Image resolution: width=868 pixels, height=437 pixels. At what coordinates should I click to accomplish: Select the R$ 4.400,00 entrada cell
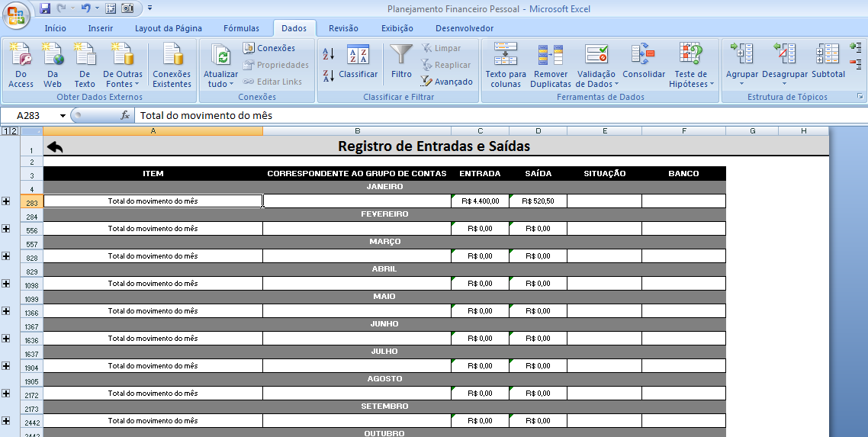pyautogui.click(x=480, y=201)
